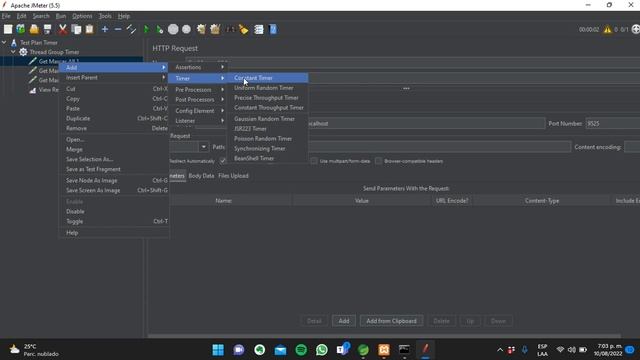640x360 pixels.
Task: Click the binoculars Search toolbar icon
Action: (231, 29)
